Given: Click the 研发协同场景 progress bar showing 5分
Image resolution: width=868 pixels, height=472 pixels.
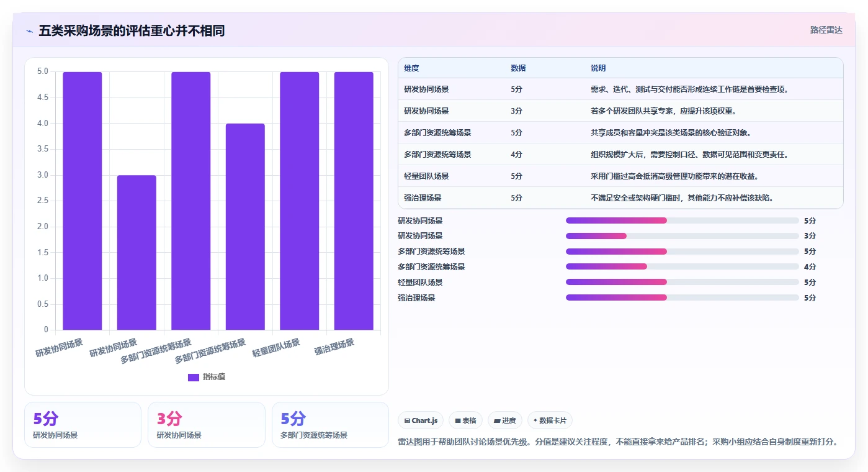Looking at the screenshot, I should click(682, 220).
